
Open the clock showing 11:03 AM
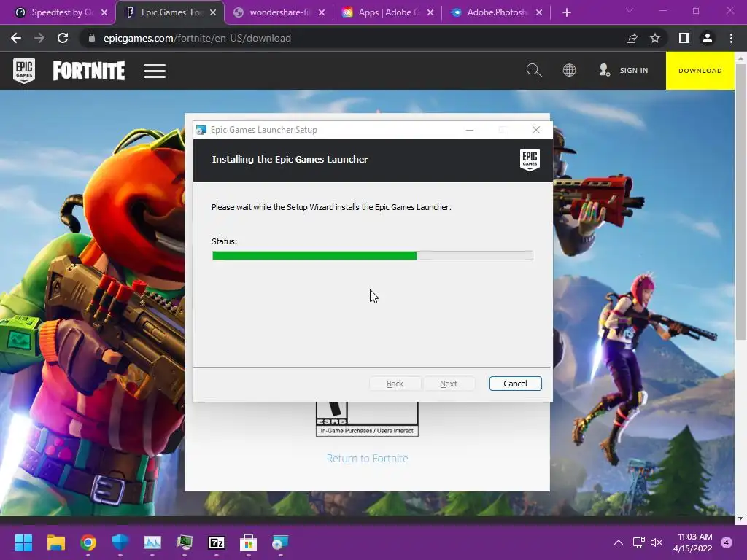(x=693, y=542)
